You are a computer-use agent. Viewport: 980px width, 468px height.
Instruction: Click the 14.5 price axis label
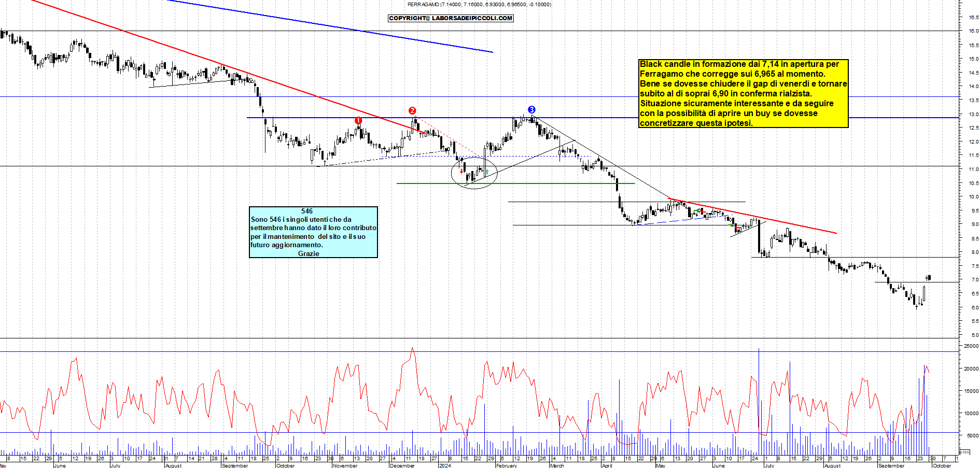click(974, 73)
